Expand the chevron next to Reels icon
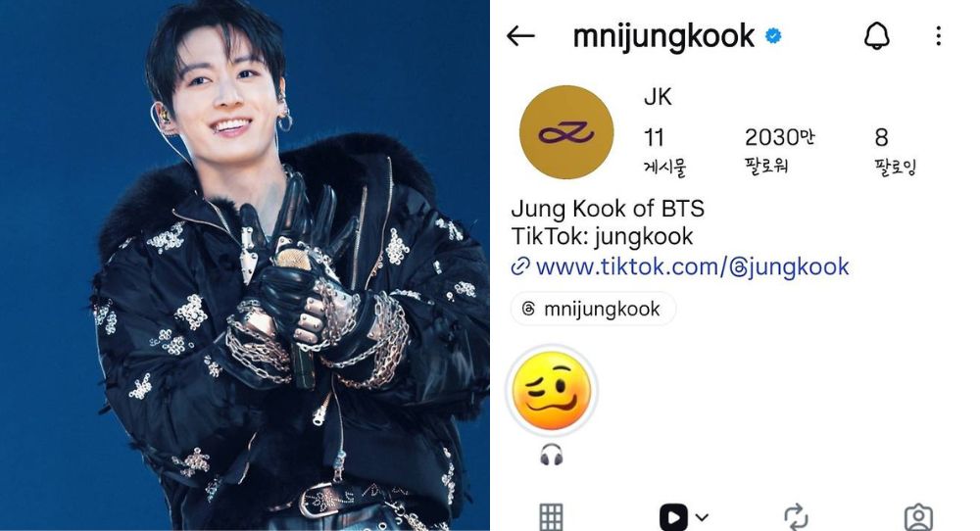The width and height of the screenshot is (980, 531). click(x=702, y=517)
